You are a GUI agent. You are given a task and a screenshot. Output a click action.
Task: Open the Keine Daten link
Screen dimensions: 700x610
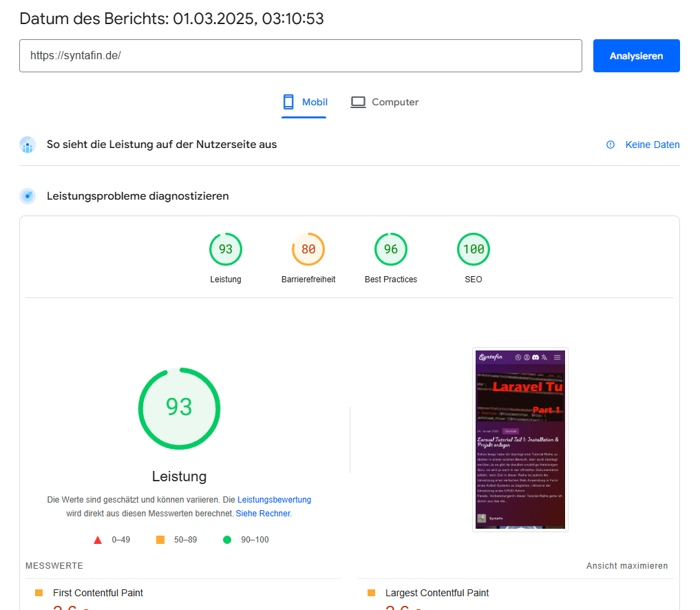coord(652,145)
